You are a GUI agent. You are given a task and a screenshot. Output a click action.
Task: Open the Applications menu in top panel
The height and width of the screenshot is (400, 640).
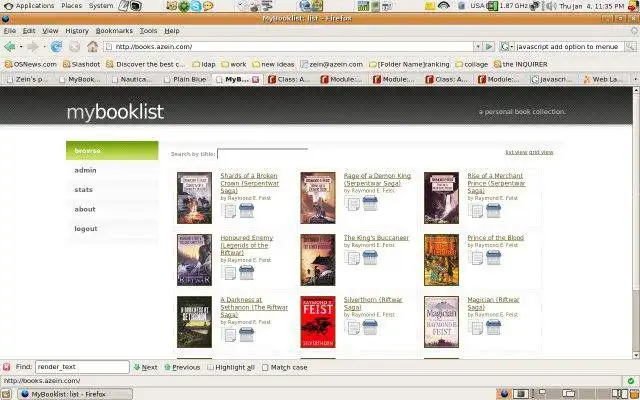pos(30,6)
